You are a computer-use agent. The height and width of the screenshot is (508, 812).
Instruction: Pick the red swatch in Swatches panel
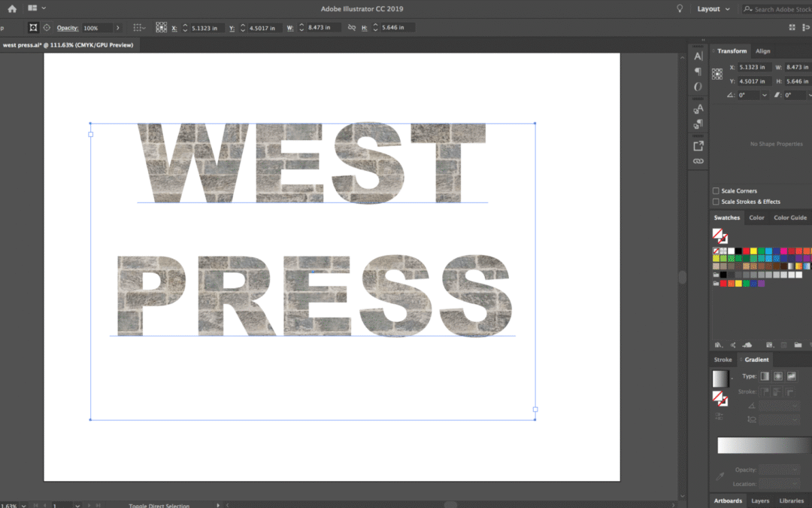coord(747,251)
